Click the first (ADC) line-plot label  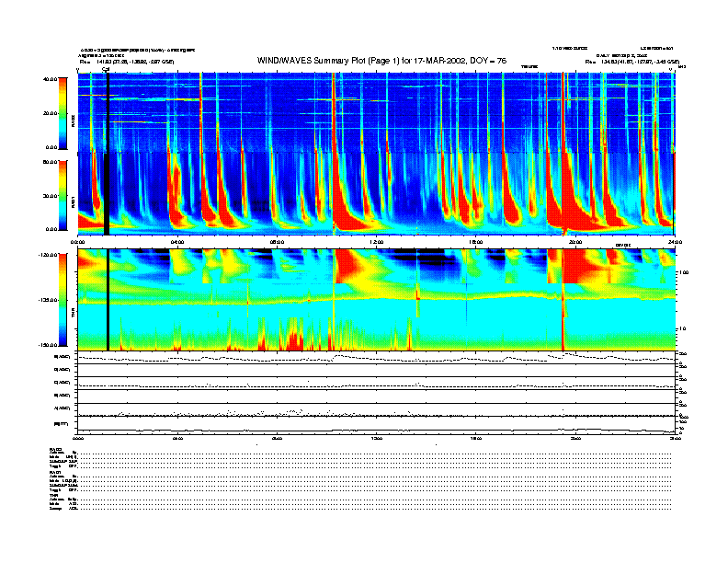[x=63, y=357]
